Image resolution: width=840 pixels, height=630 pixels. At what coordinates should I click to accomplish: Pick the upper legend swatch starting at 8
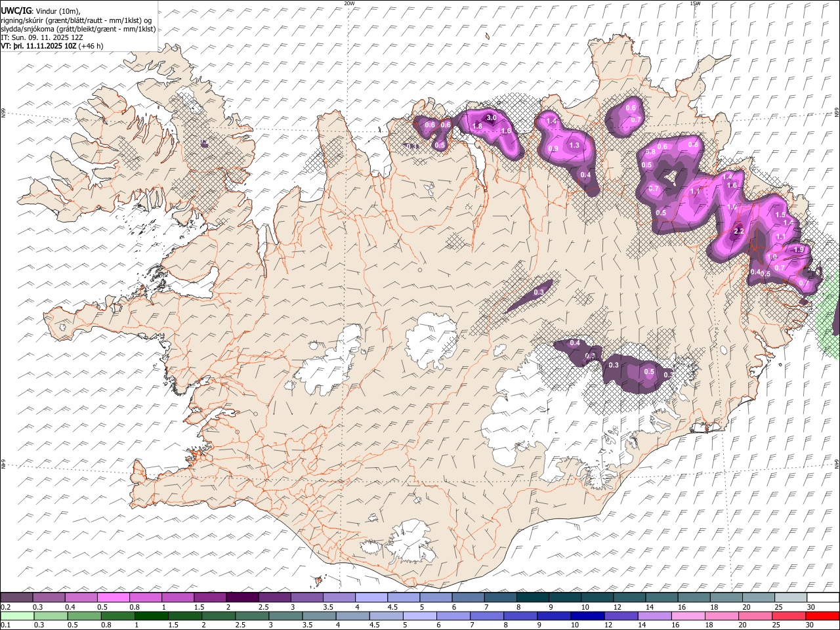pyautogui.click(x=533, y=598)
